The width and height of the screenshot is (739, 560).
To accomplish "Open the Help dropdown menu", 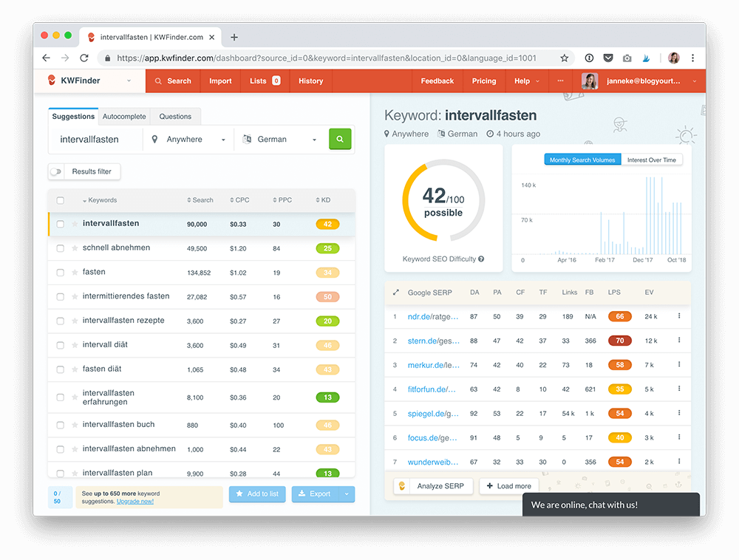I will (526, 81).
